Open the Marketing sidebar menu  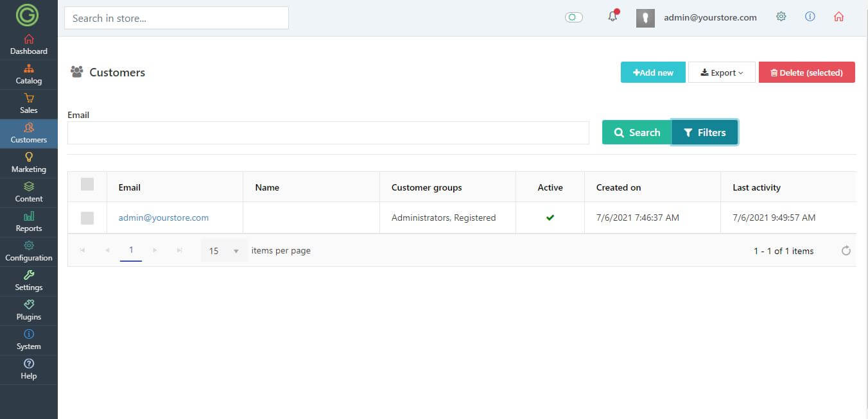coord(29,163)
